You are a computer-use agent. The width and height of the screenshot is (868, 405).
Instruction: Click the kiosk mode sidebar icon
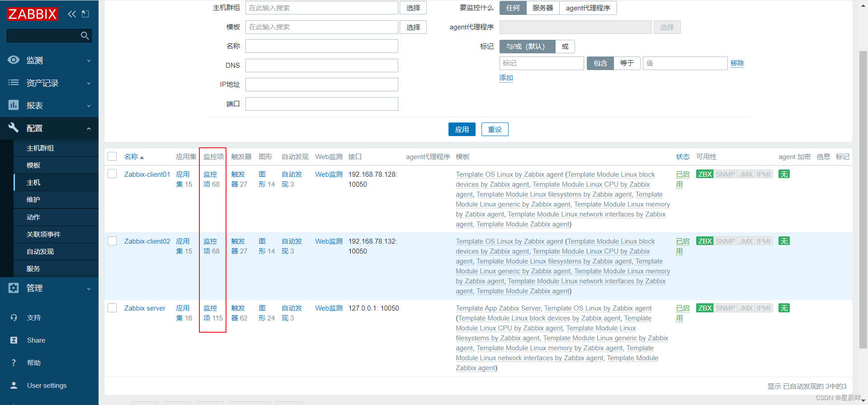85,14
